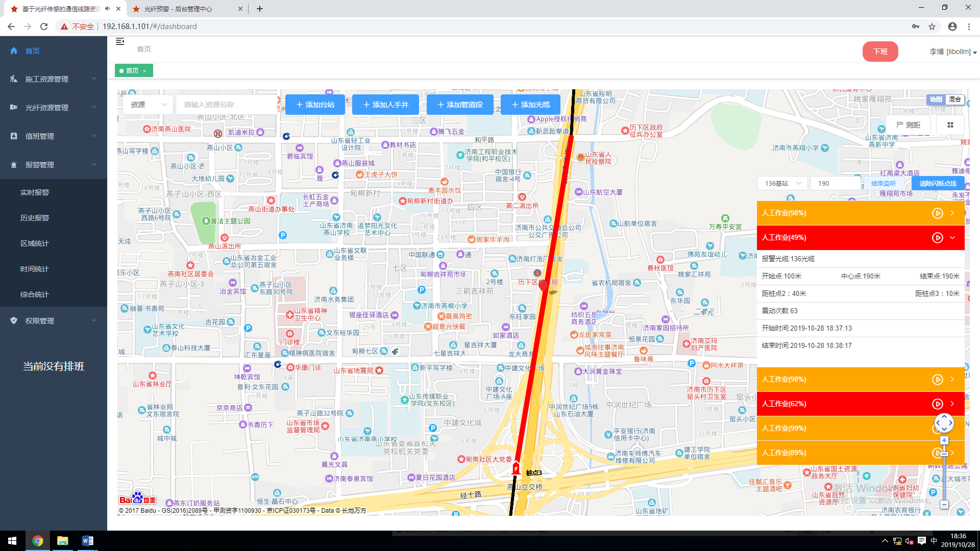Click the map pan control compass
The image size is (980, 551).
click(944, 423)
